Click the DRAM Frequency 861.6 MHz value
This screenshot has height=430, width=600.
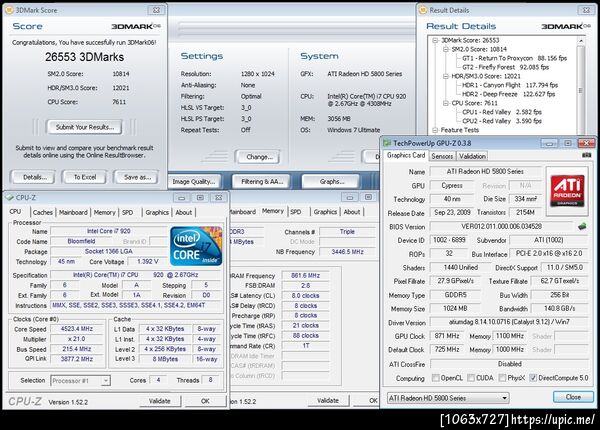pos(305,275)
